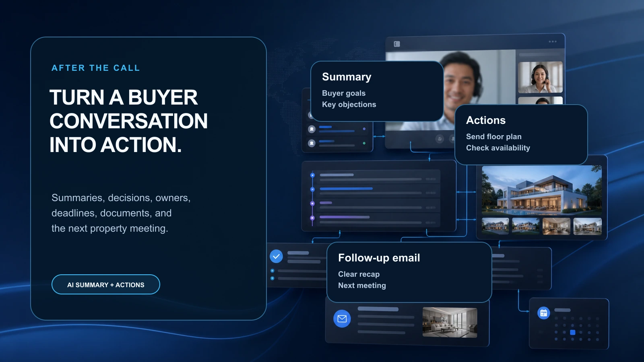Select the second timeline marker dot
This screenshot has height=362, width=644.
312,189
